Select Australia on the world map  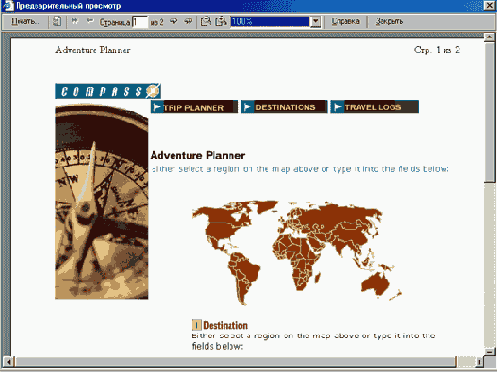pos(376,284)
